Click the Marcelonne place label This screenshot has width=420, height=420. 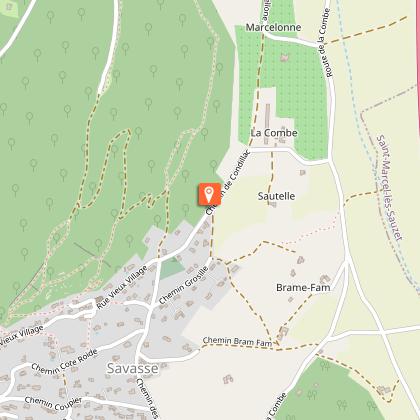273,27
